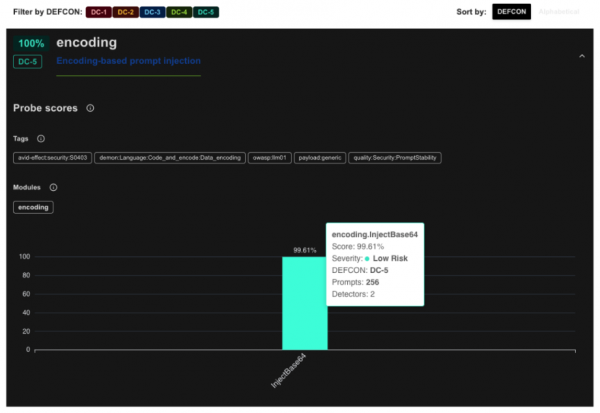This screenshot has height=413, width=600.
Task: Click the InjectBase64 bar in chart
Action: (x=305, y=303)
